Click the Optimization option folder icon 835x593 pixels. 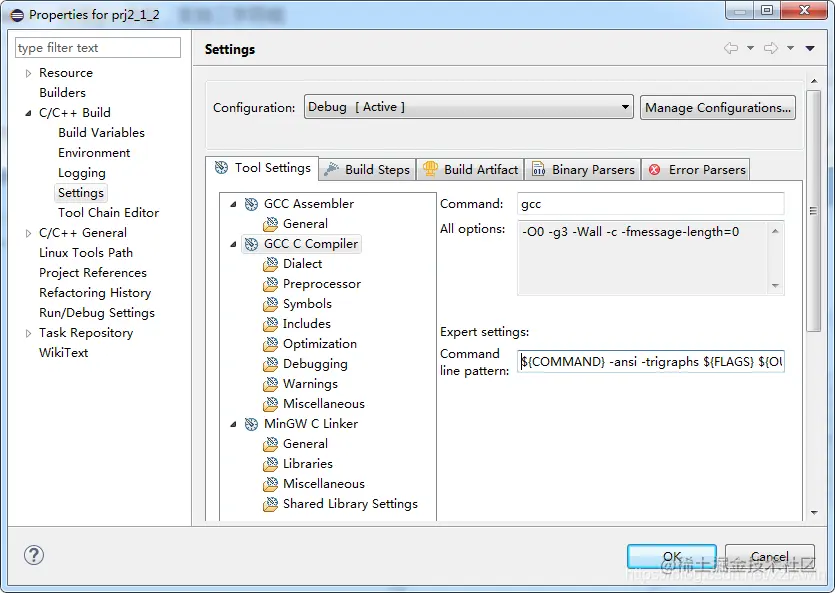point(271,344)
